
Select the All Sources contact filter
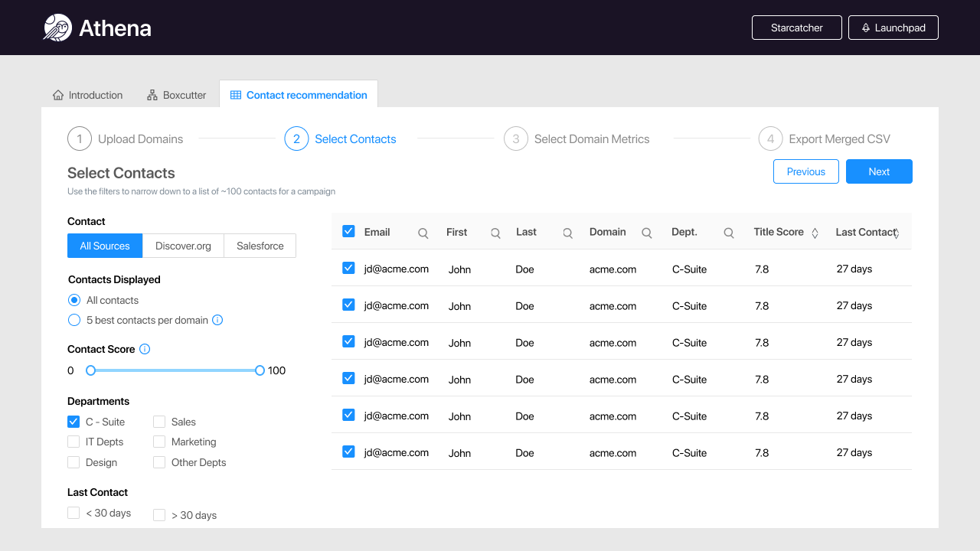click(105, 246)
